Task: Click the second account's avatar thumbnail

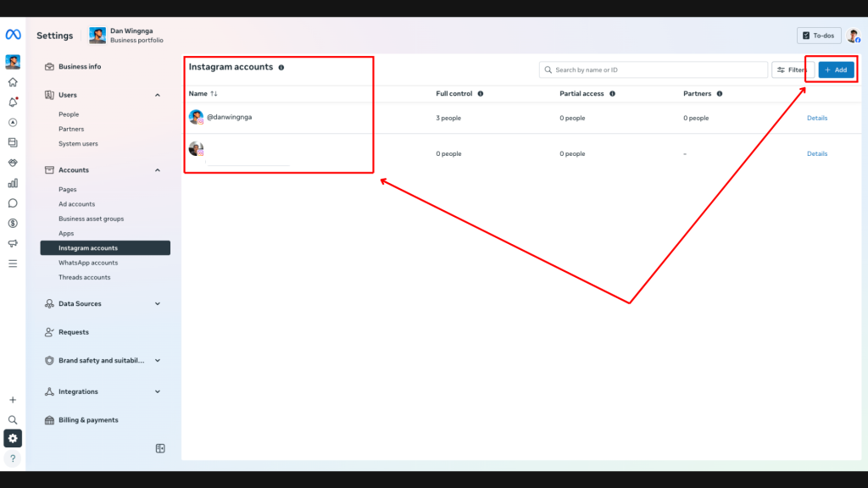Action: [196, 148]
